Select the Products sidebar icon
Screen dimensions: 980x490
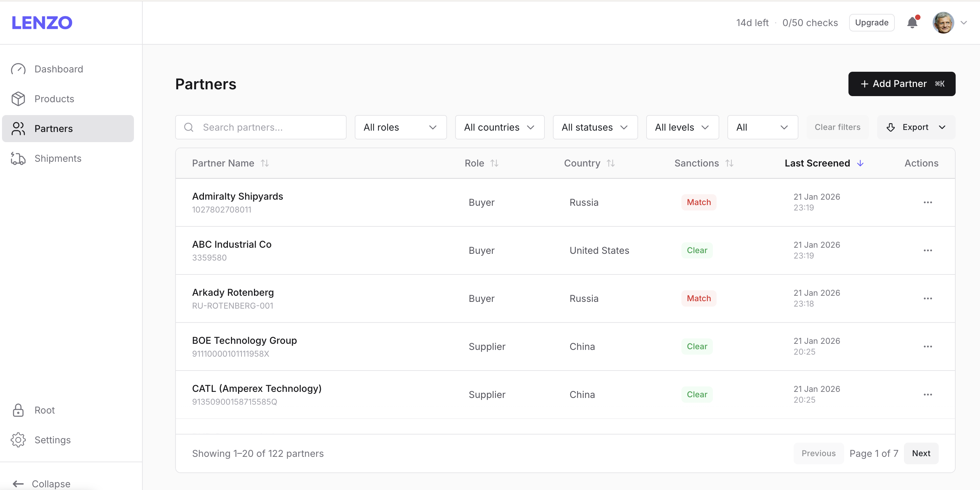coord(18,98)
